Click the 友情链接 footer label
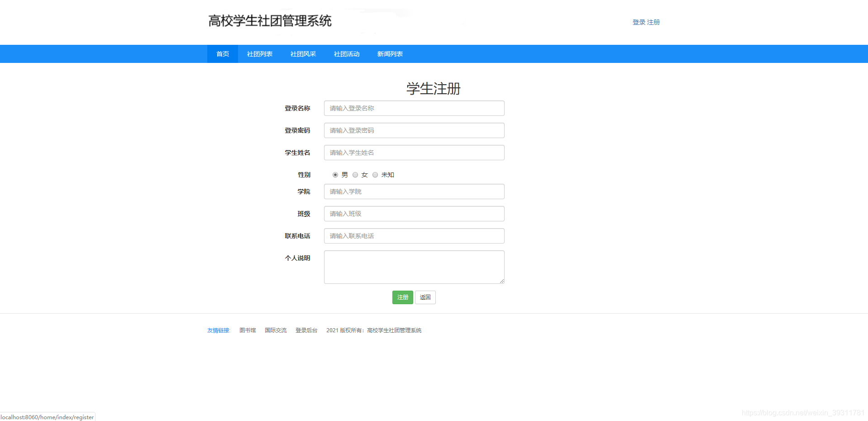This screenshot has height=421, width=868. (x=219, y=330)
